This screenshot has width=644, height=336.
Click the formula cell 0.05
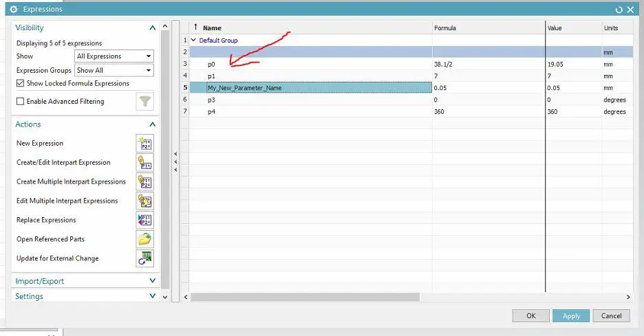click(489, 88)
